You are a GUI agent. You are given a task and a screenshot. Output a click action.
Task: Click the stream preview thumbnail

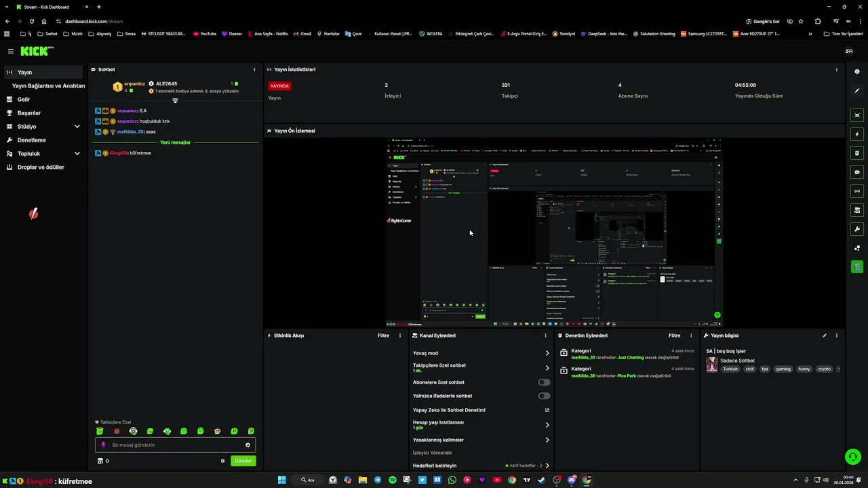coord(554,232)
